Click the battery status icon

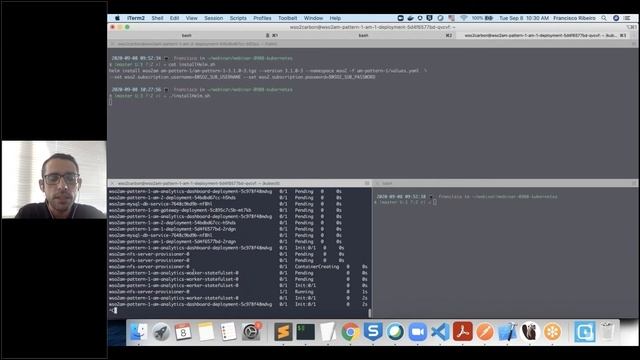489,18
